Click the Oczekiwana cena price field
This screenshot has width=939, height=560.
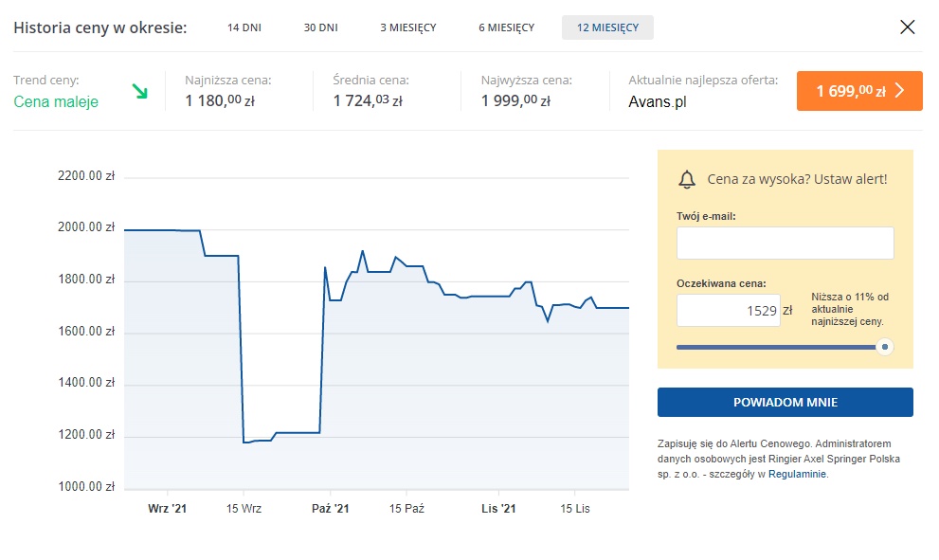coord(728,310)
